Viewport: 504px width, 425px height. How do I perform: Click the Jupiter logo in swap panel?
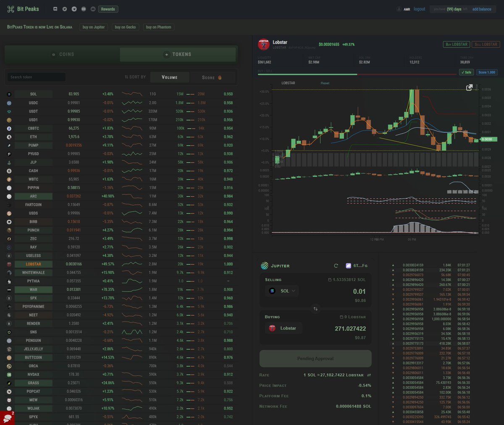click(264, 266)
